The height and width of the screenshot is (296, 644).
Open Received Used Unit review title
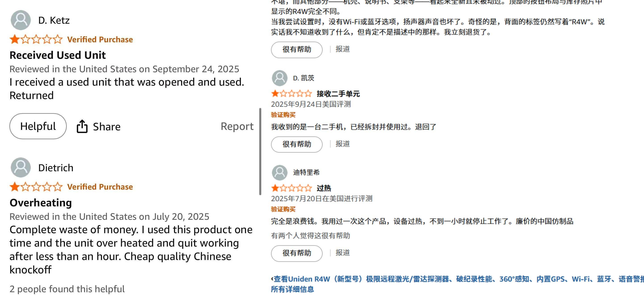[x=58, y=55]
